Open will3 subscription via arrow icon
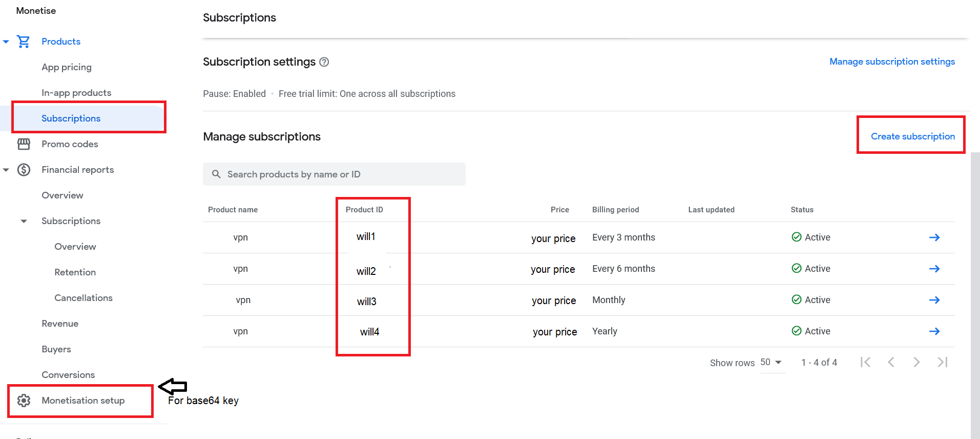This screenshot has height=439, width=980. pyautogui.click(x=934, y=300)
